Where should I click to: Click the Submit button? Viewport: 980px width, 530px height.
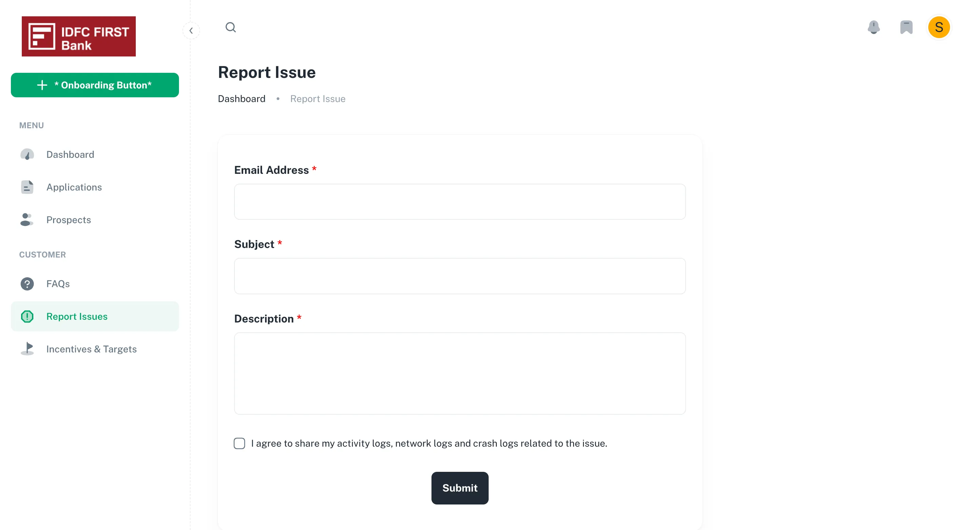click(x=460, y=488)
